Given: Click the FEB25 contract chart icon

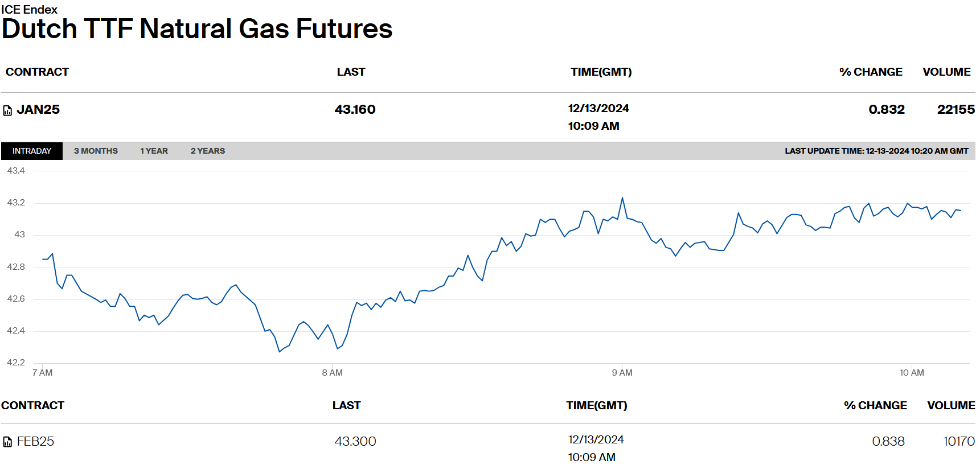Looking at the screenshot, I should (x=7, y=442).
